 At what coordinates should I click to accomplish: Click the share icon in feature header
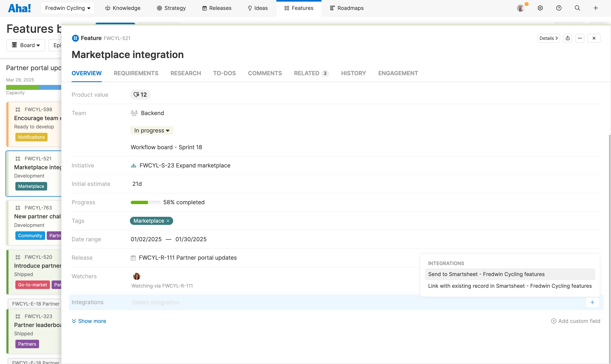coord(568,38)
